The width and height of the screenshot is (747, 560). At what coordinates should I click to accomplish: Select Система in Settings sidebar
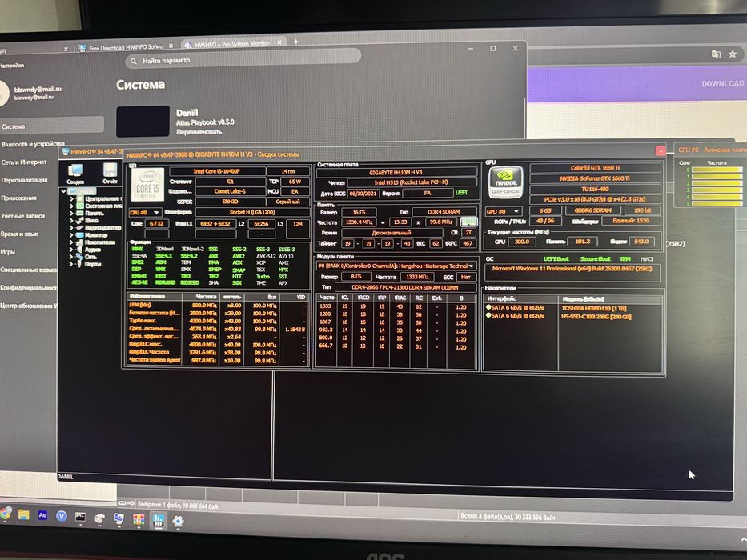click(x=52, y=126)
